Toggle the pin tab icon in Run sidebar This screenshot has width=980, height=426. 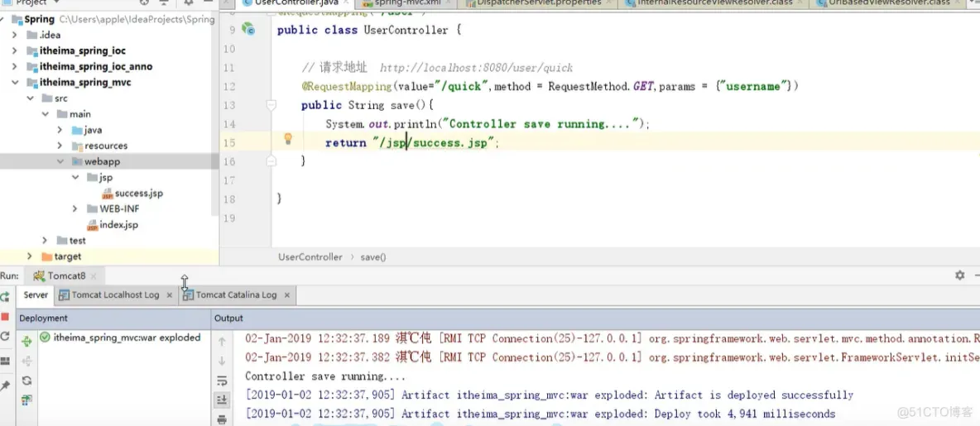point(5,385)
